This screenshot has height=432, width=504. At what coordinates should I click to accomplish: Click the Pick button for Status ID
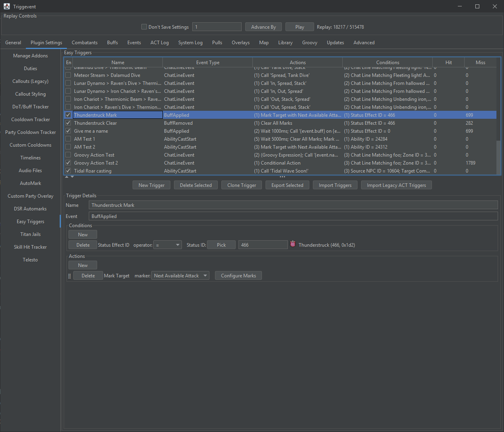point(221,245)
